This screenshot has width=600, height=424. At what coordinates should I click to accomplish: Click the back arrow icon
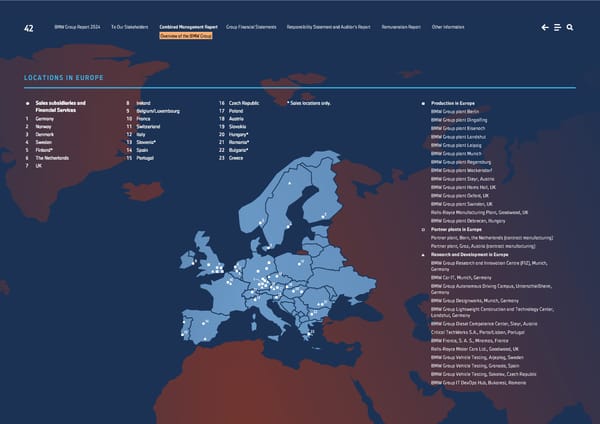(545, 27)
